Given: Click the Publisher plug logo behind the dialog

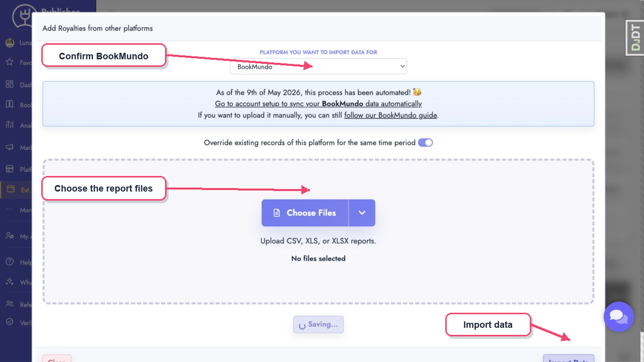Looking at the screenshot, I should pyautogui.click(x=22, y=17).
